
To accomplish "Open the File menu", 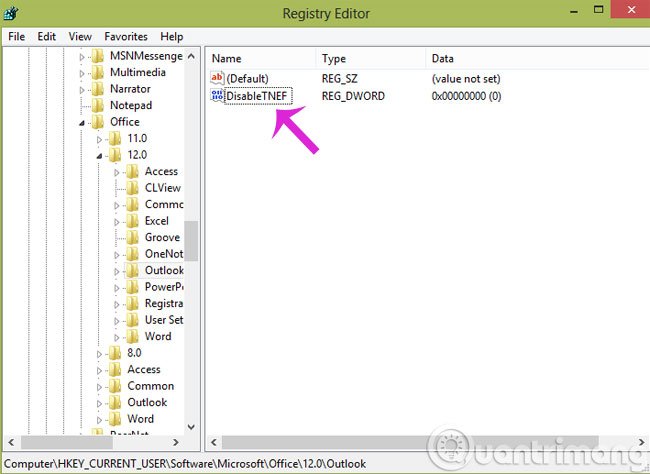I will tap(17, 36).
